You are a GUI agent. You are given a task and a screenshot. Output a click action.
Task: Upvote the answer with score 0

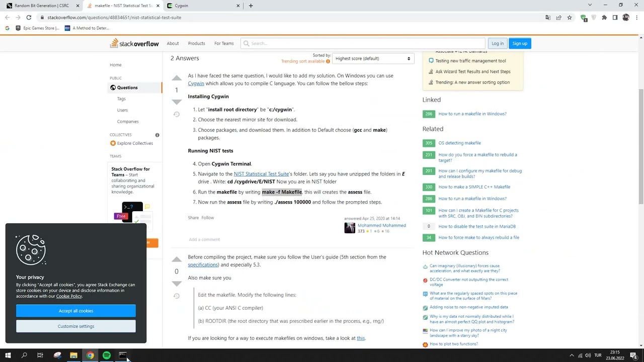pyautogui.click(x=177, y=259)
